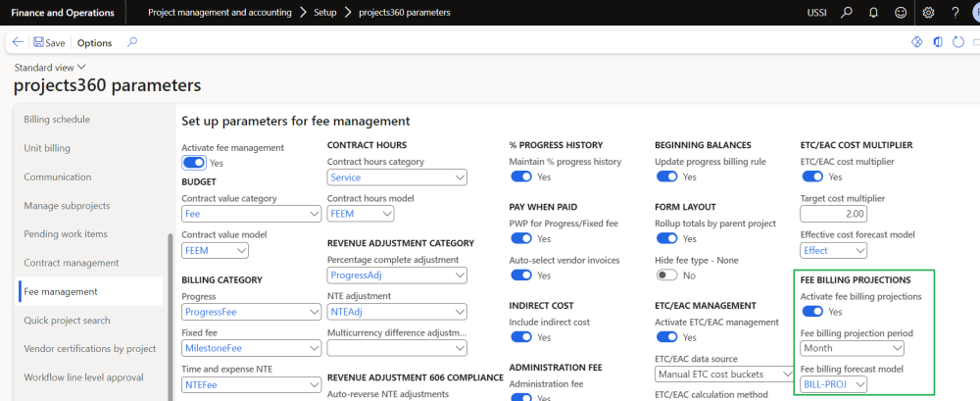Refresh the page with the refresh icon
The height and width of the screenshot is (401, 980).
tap(958, 43)
